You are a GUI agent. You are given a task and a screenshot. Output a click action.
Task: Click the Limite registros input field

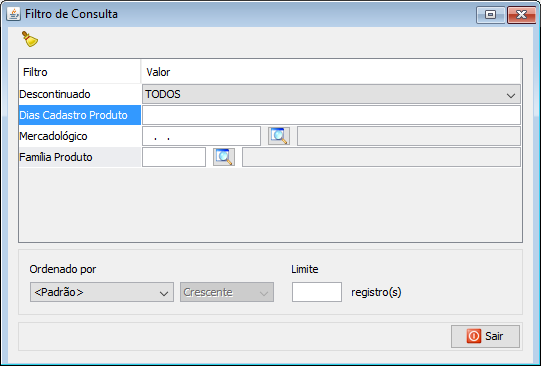(x=317, y=292)
